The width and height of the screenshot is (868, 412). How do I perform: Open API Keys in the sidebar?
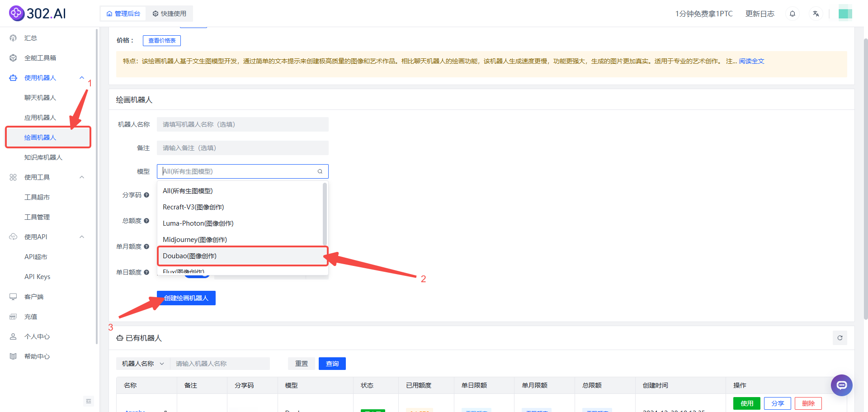pyautogui.click(x=38, y=277)
